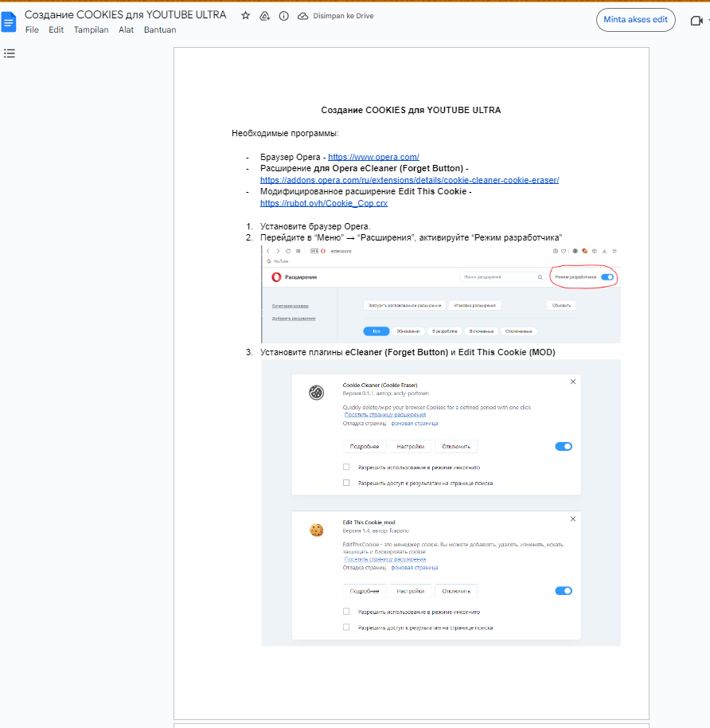Click the move to folder icon
This screenshot has width=710, height=728.
(x=264, y=16)
